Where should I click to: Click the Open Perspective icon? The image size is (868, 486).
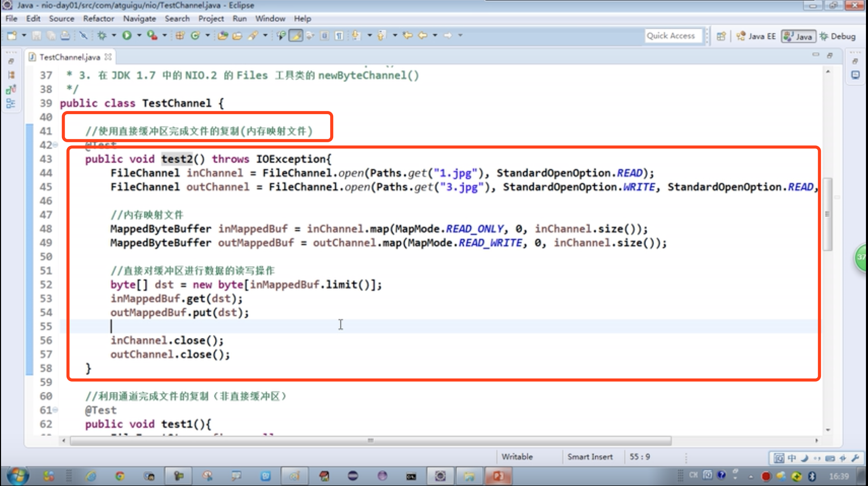(721, 36)
